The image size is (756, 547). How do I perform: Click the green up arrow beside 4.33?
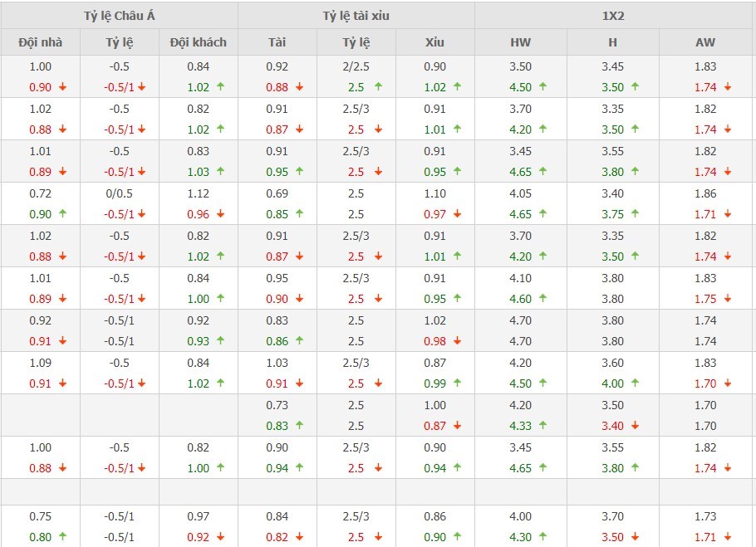coord(542,426)
